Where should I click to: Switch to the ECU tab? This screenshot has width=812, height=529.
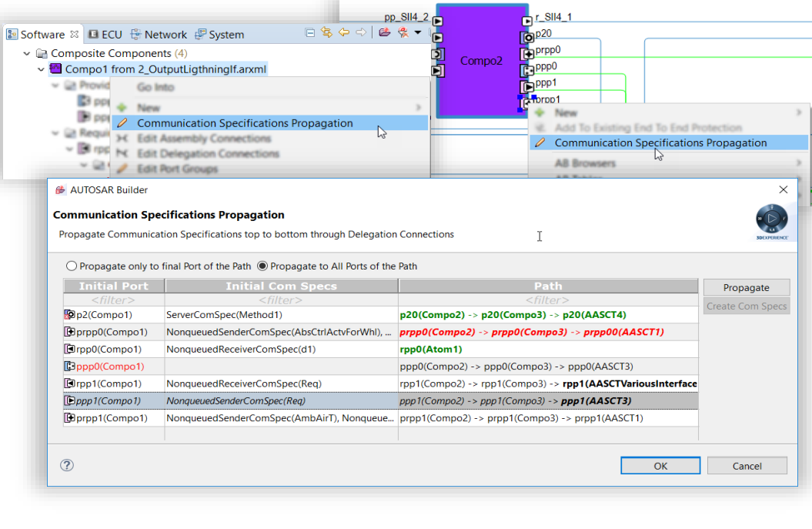coord(105,35)
